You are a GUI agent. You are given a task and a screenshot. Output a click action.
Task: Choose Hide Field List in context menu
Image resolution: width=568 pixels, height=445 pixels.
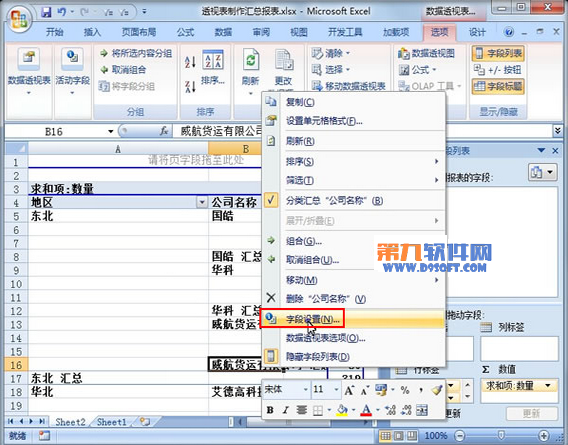click(x=353, y=357)
